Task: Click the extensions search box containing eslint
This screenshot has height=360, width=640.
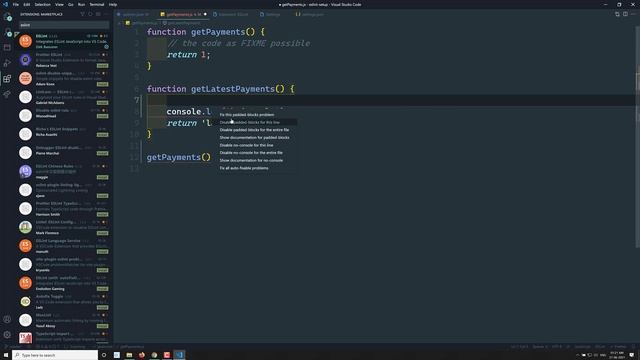Action: click(64, 25)
